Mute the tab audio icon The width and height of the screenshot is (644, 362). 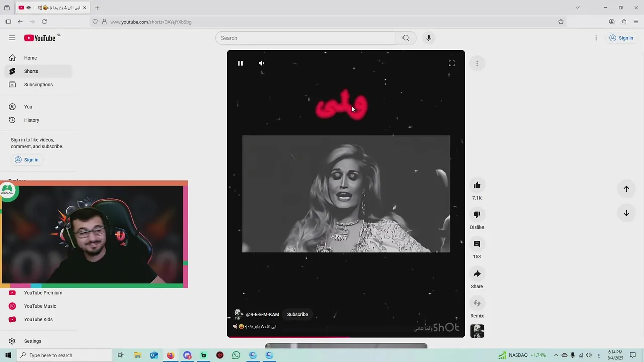tap(28, 8)
